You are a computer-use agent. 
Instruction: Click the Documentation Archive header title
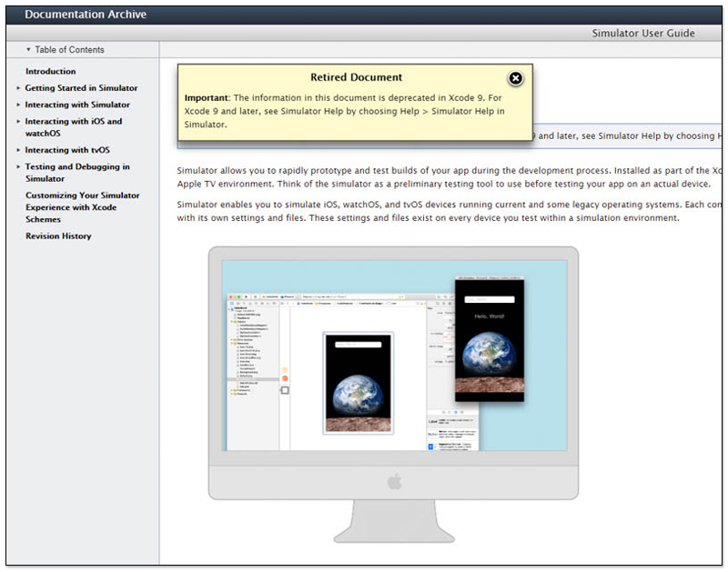tap(86, 15)
